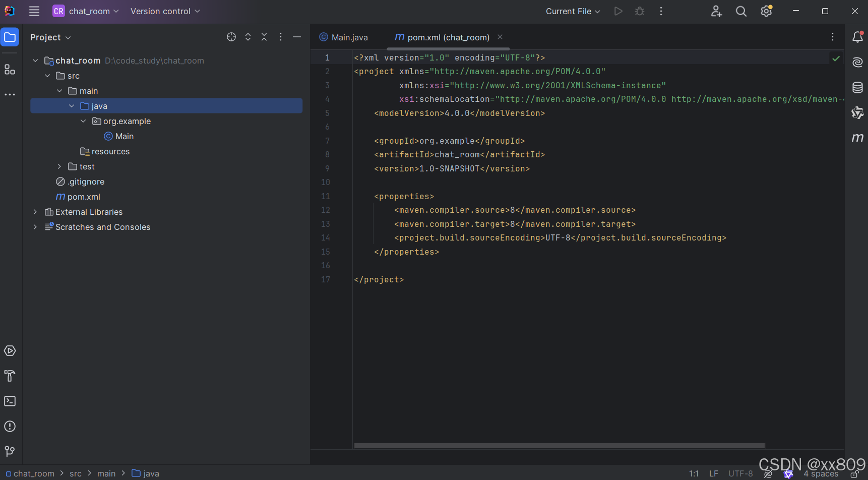Screen dimensions: 868x480
Task: Open Current File run configuration dropdown
Action: [x=573, y=11]
